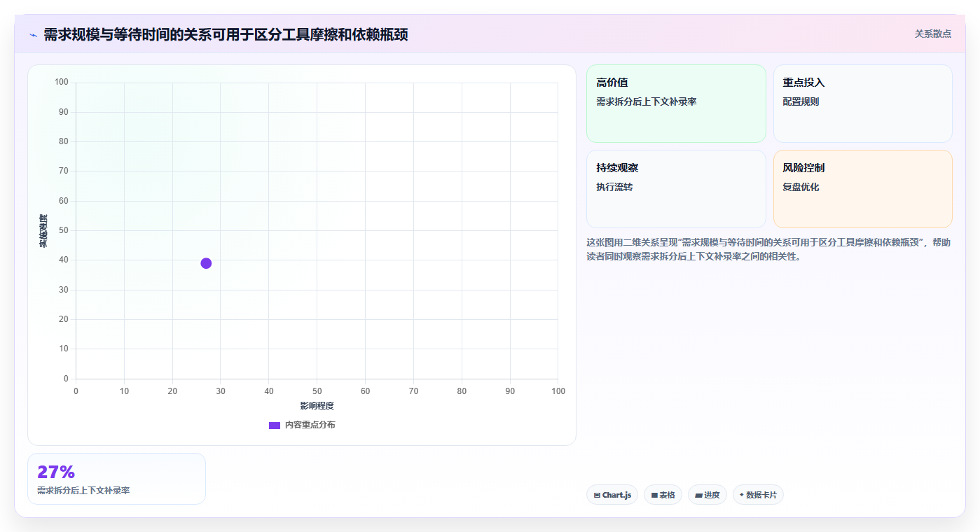Click 需求拆分后上下文补录率 under the 27% value

[83, 491]
